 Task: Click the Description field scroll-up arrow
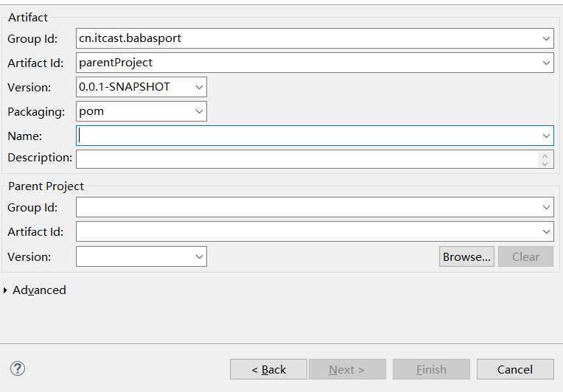pyautogui.click(x=545, y=155)
